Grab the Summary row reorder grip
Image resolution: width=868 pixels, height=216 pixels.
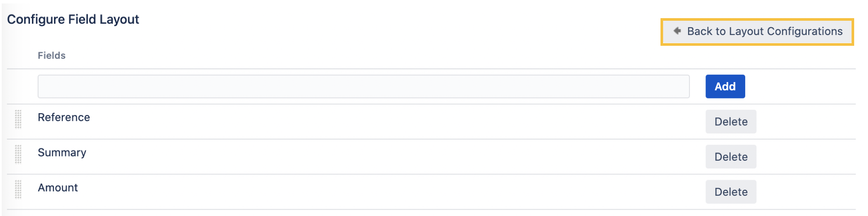click(18, 154)
